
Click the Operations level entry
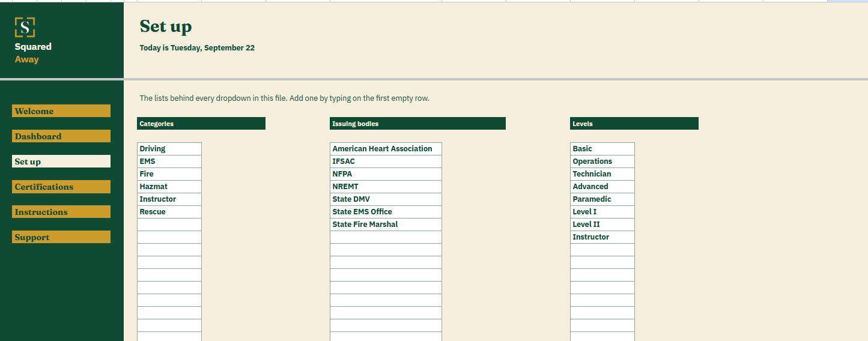pyautogui.click(x=602, y=161)
